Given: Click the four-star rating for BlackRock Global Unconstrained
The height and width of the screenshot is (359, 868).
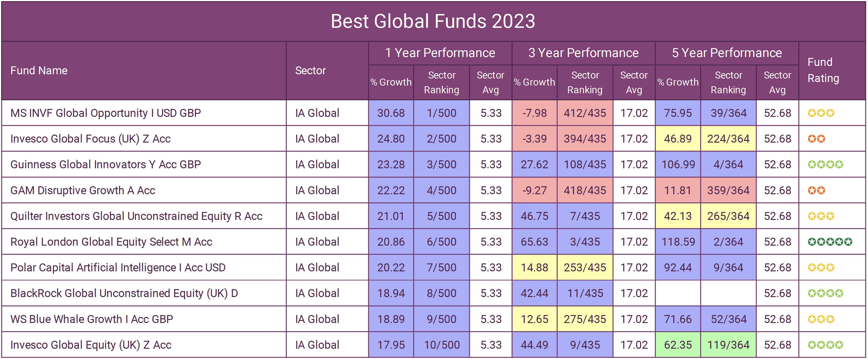Looking at the screenshot, I should 825,293.
